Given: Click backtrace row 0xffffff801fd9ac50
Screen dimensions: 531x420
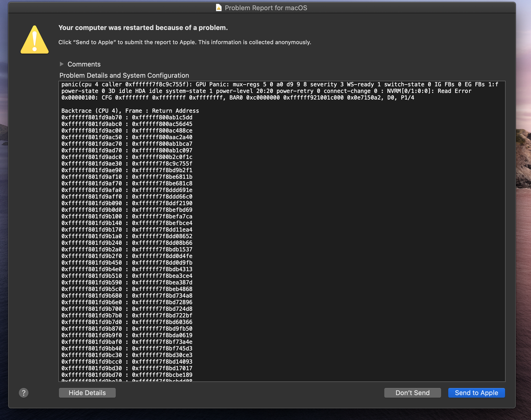Looking at the screenshot, I should (126, 137).
